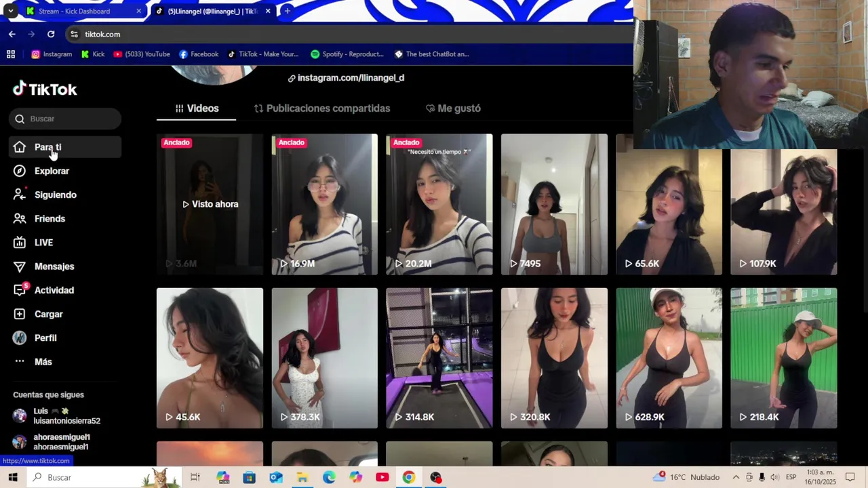
Task: Open File Explorer from the taskbar
Action: click(x=302, y=477)
